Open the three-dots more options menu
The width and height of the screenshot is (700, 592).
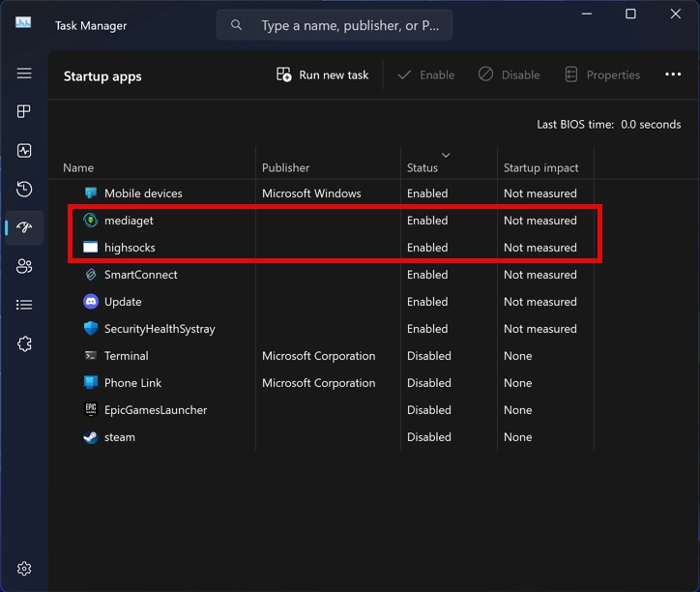pyautogui.click(x=673, y=74)
